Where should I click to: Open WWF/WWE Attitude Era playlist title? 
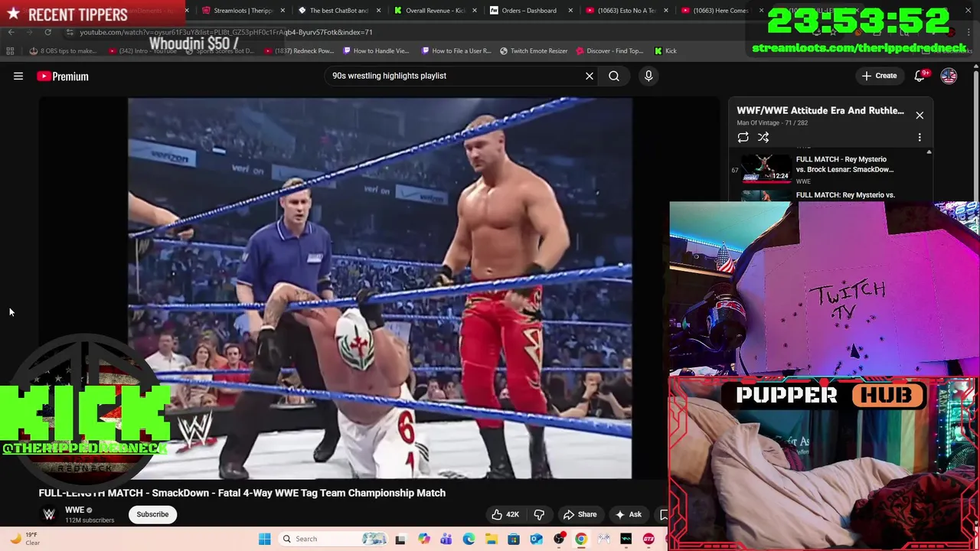820,110
